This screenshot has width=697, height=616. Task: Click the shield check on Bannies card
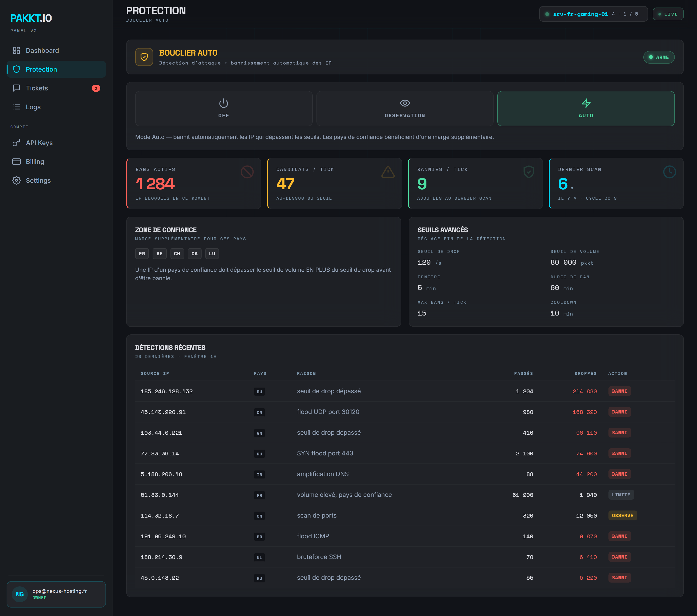point(529,172)
